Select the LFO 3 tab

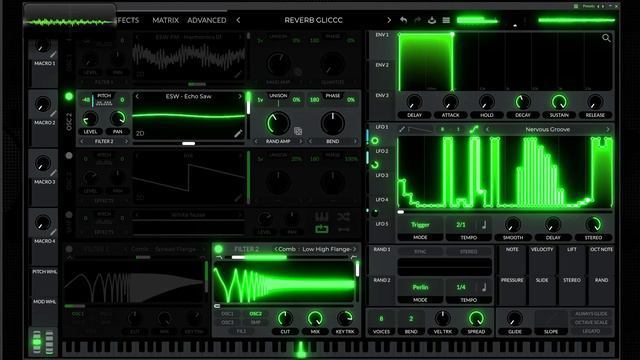[382, 176]
